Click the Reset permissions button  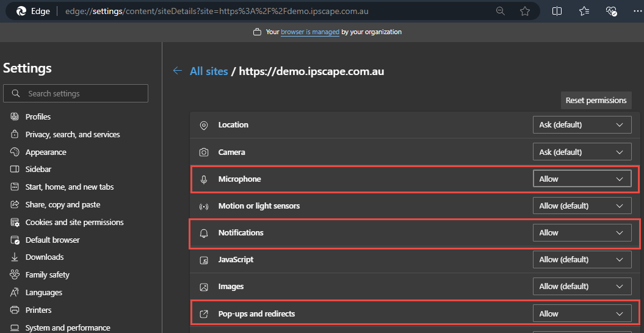(596, 100)
